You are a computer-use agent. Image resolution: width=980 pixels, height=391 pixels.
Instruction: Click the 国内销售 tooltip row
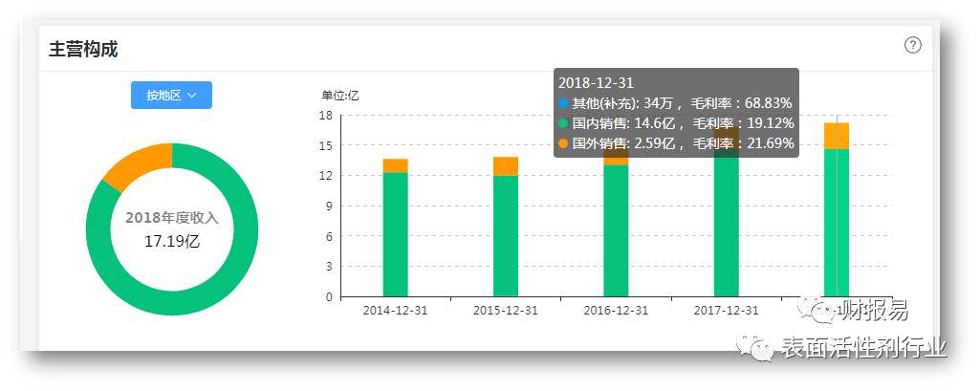click(x=676, y=123)
